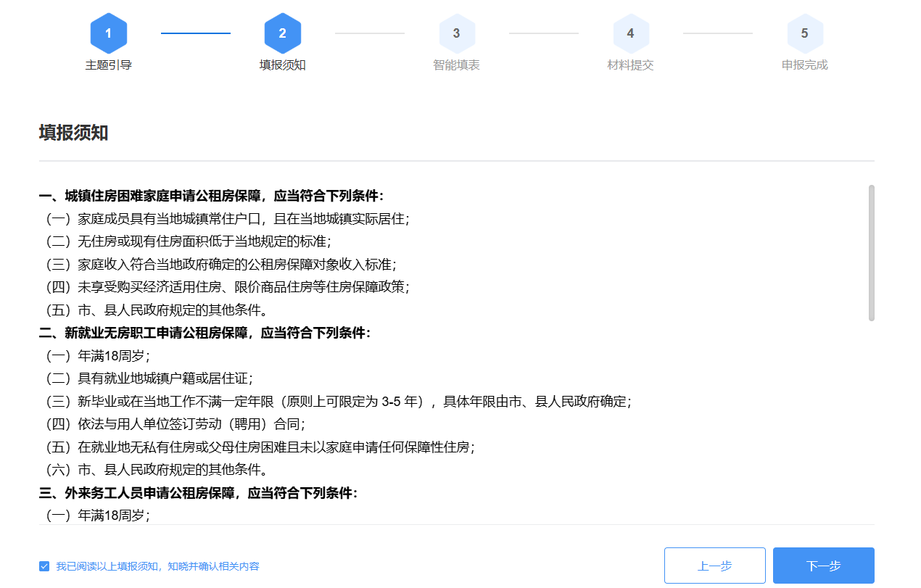921x588 pixels.
Task: Go back with the 上一步 button
Action: pos(715,566)
